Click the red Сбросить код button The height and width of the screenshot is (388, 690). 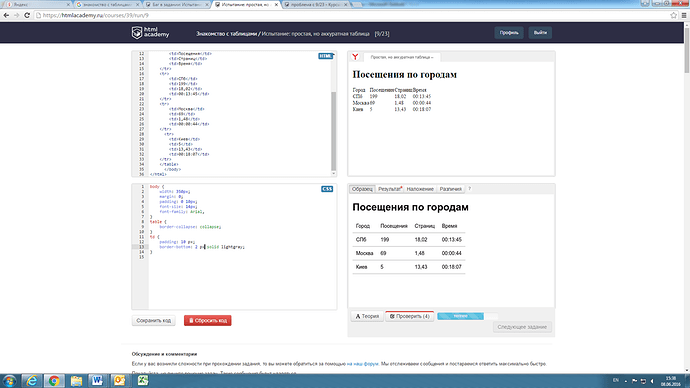coord(208,320)
